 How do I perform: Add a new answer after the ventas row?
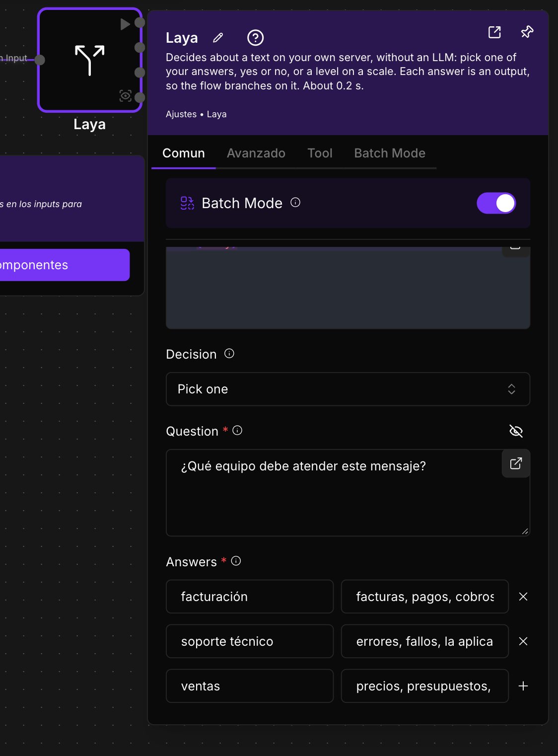pyautogui.click(x=523, y=686)
